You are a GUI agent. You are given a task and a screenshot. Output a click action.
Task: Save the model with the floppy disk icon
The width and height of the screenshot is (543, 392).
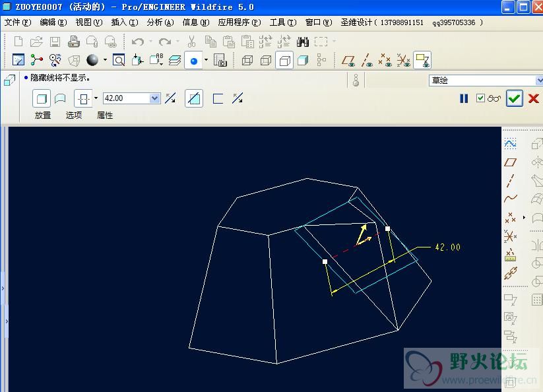point(55,42)
